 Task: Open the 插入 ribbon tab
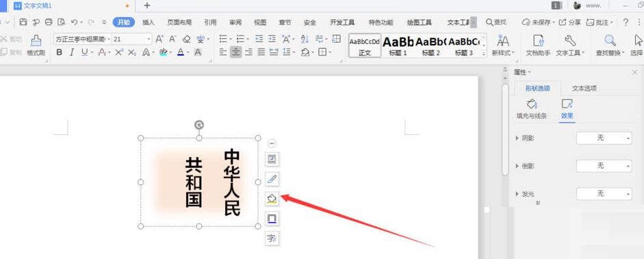(x=149, y=23)
